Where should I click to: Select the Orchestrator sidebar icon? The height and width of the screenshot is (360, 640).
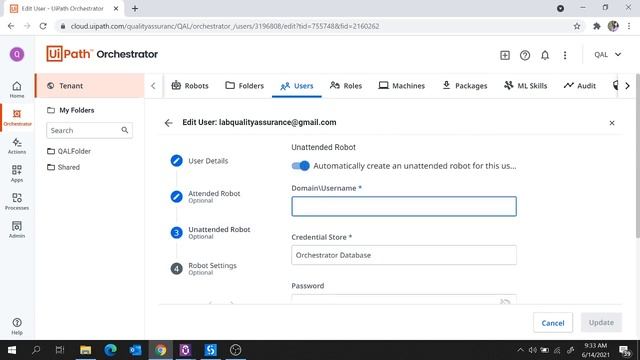(x=17, y=118)
